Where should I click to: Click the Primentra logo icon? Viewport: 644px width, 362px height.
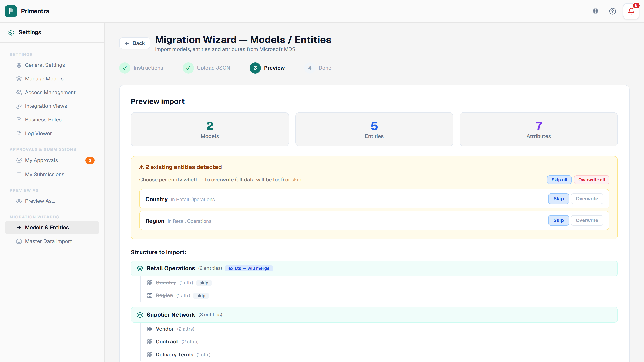click(11, 11)
